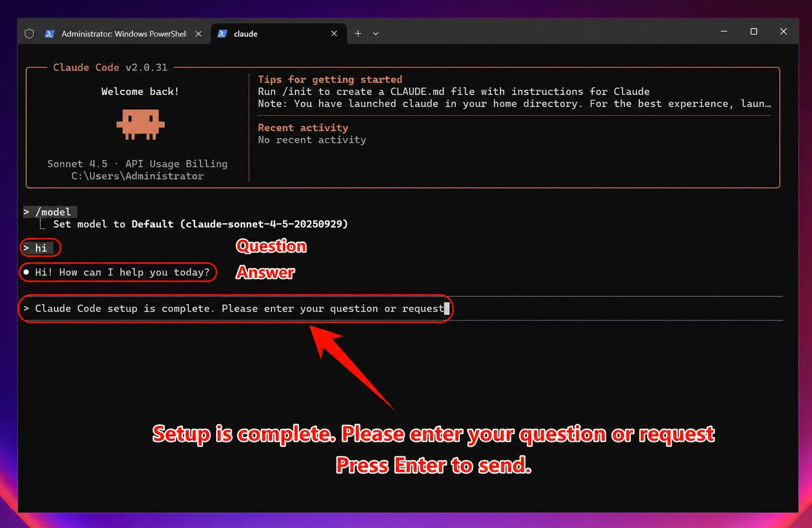The height and width of the screenshot is (528, 812).
Task: Maximize the terminal window
Action: click(x=754, y=31)
